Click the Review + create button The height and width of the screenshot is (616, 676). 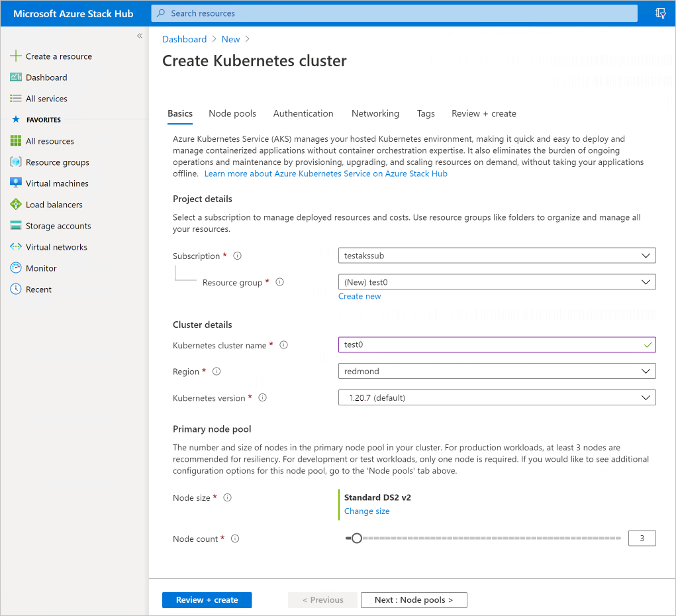[x=207, y=599]
